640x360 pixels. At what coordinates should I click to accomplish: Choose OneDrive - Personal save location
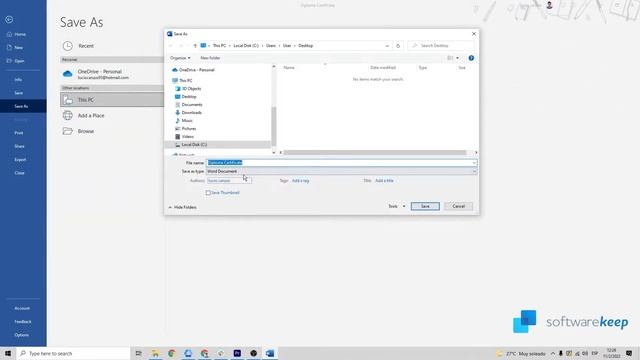click(x=112, y=74)
